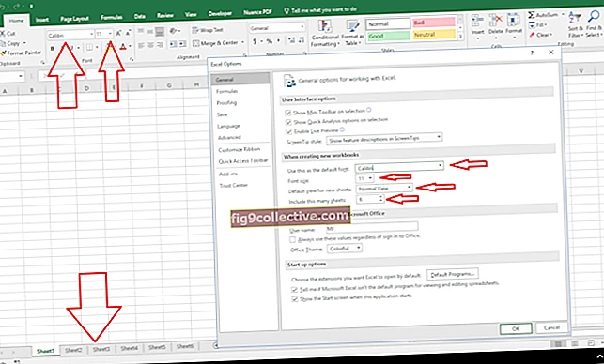Decrease font size with the smaller A icon
Image resolution: width=604 pixels, height=364 pixels.
pos(128,34)
